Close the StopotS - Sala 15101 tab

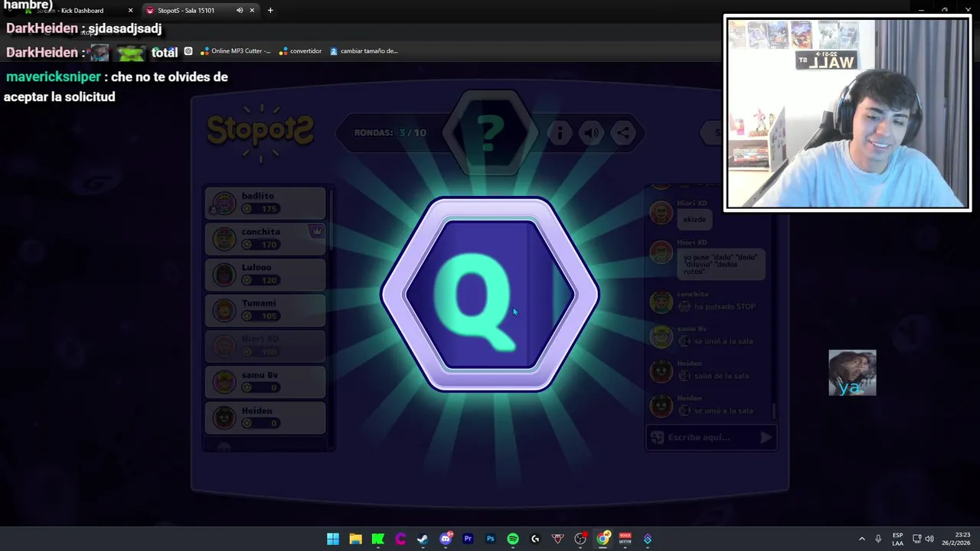point(253,11)
